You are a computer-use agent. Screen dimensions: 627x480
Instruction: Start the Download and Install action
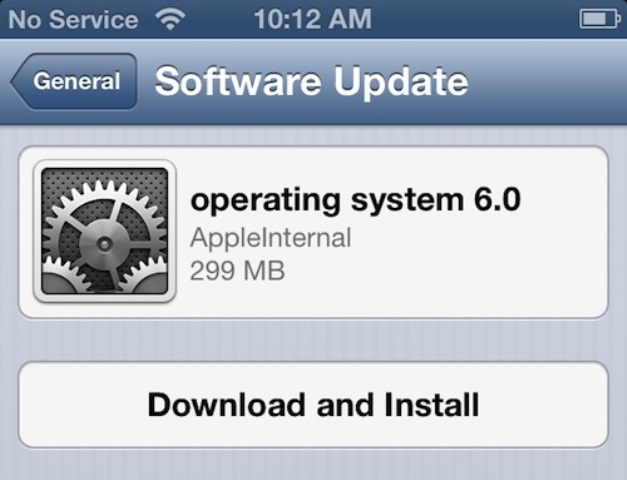[314, 405]
